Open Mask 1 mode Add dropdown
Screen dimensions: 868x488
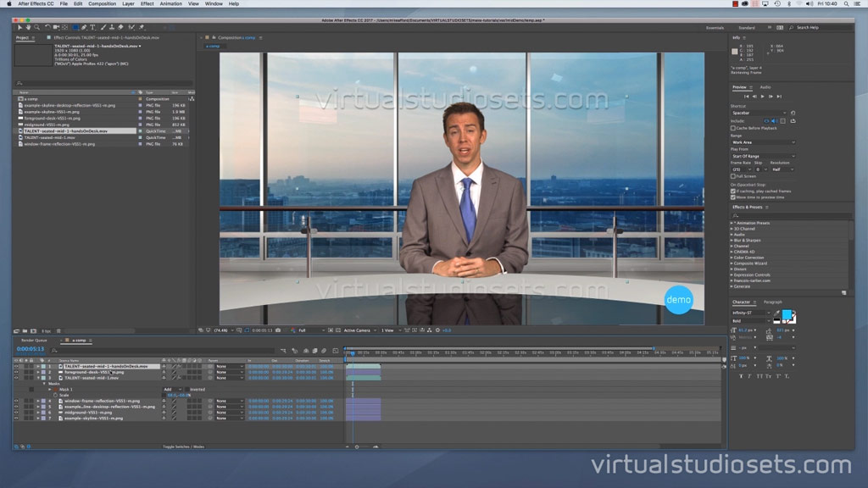[x=172, y=390]
